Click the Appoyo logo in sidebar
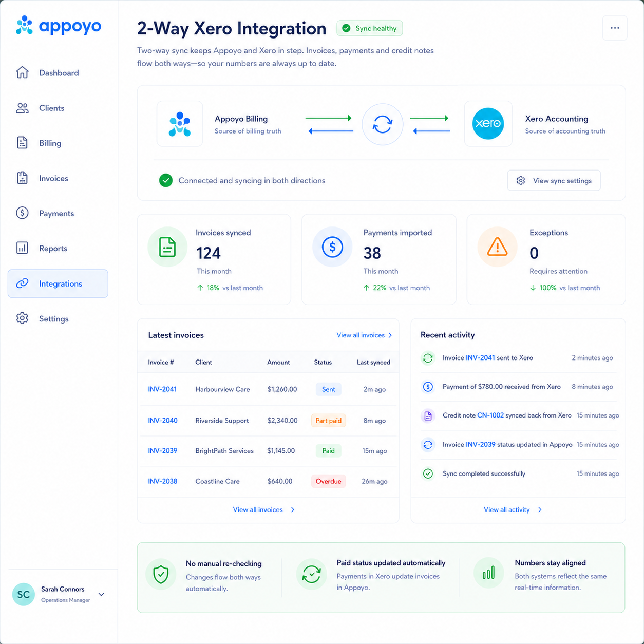Viewport: 644px width, 644px height. pos(59,26)
